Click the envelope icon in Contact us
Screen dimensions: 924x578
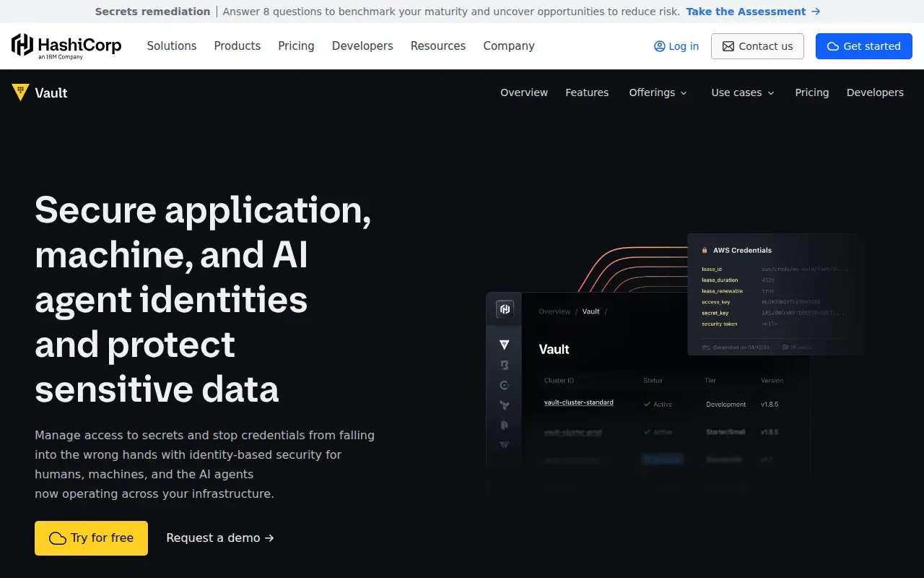tap(728, 46)
